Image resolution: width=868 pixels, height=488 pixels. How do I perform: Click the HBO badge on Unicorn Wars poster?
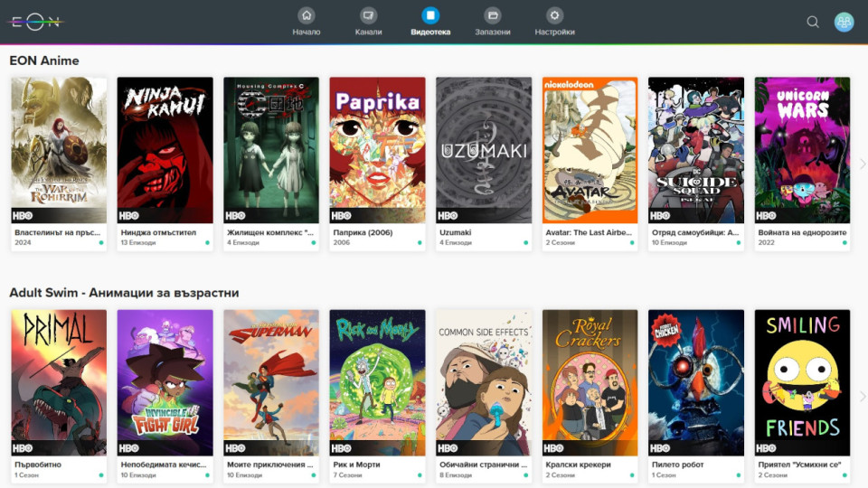pos(766,216)
